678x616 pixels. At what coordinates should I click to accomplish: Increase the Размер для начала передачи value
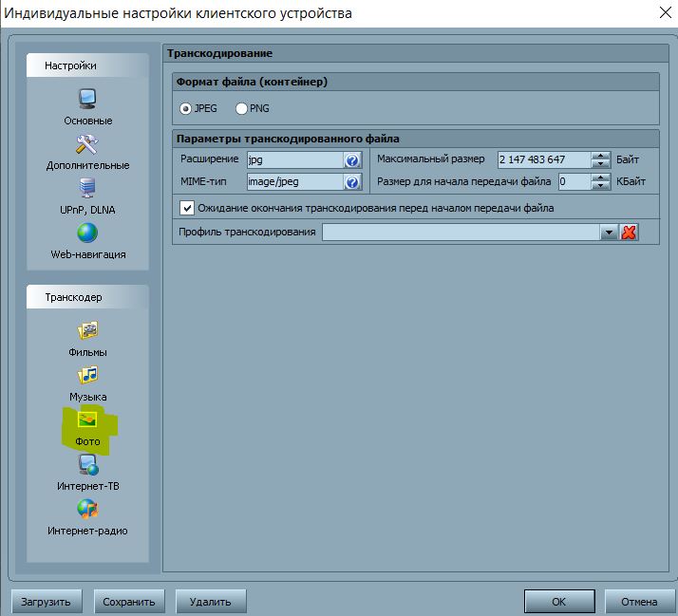point(600,177)
